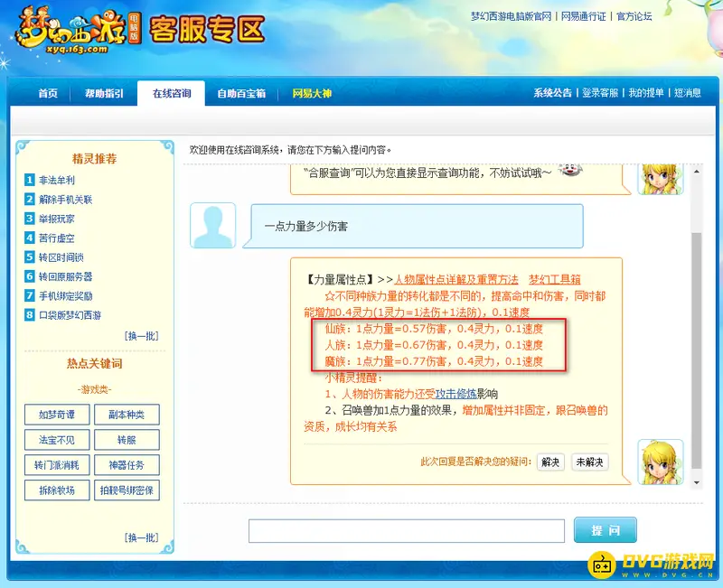Viewport: 723px width, 588px height.
Task: Select recommended item 转回原服务器
Action: pyautogui.click(x=65, y=276)
